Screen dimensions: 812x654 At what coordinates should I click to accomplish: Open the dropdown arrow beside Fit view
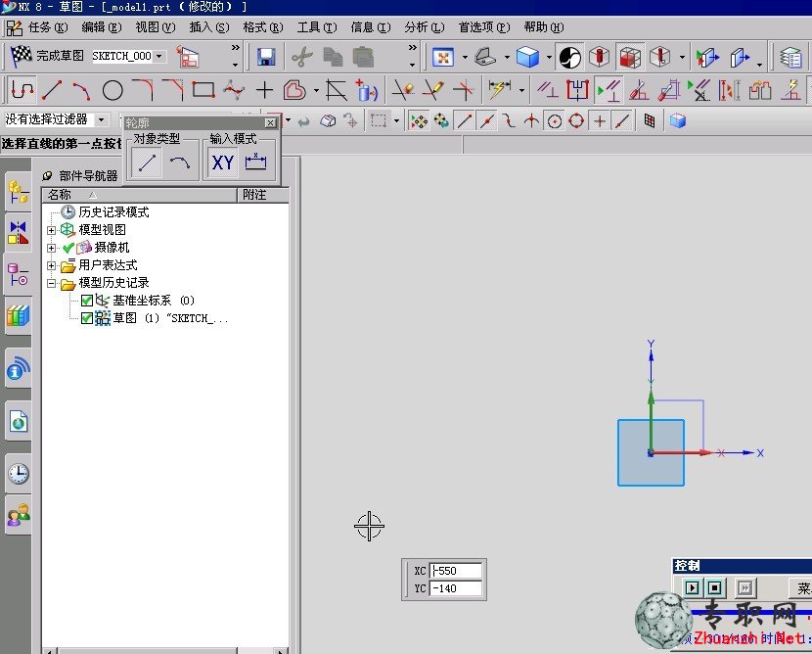tap(465, 57)
